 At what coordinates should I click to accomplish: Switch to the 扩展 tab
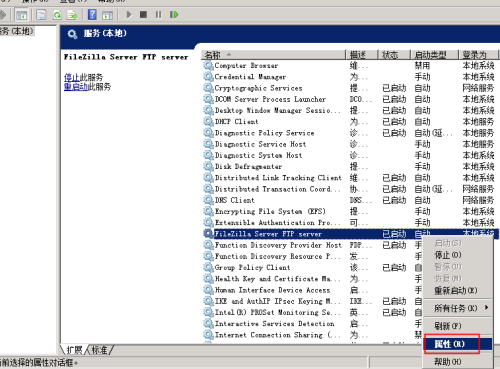pos(74,350)
